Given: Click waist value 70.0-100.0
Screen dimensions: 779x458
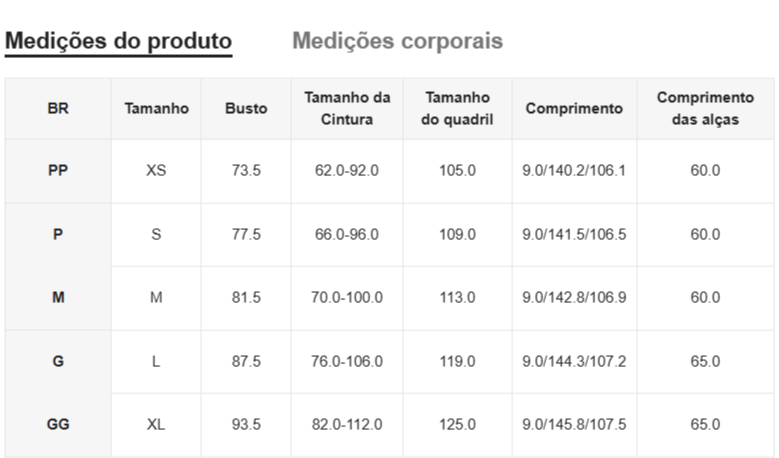Looking at the screenshot, I should coord(347,297).
